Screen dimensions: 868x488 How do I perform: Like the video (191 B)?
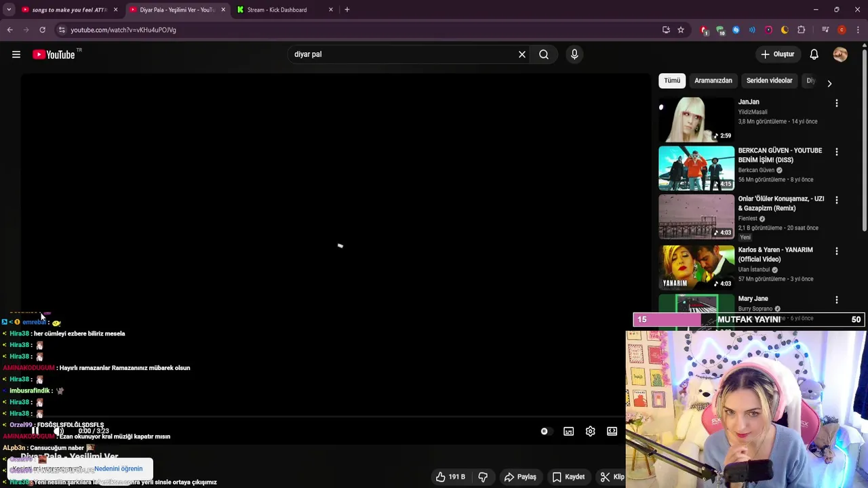(451, 477)
